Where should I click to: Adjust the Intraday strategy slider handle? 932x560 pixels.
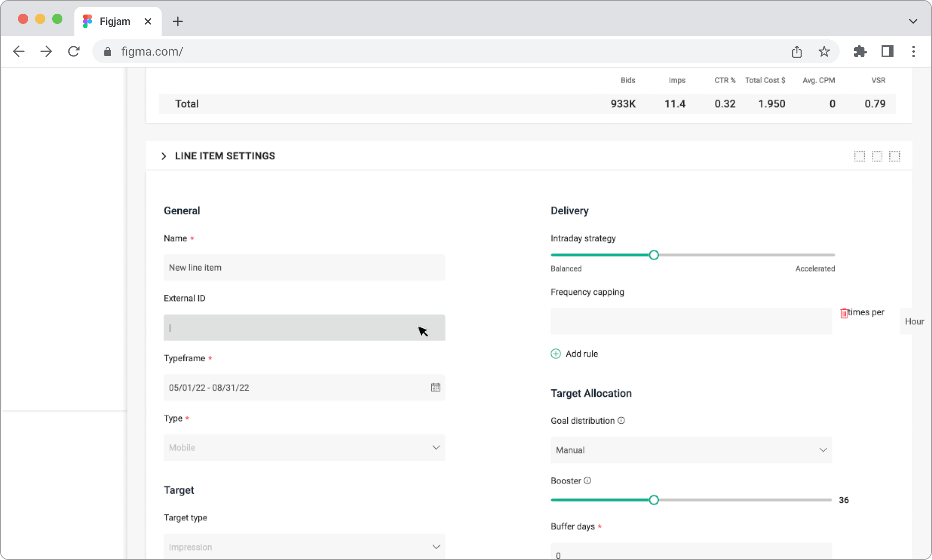(654, 255)
